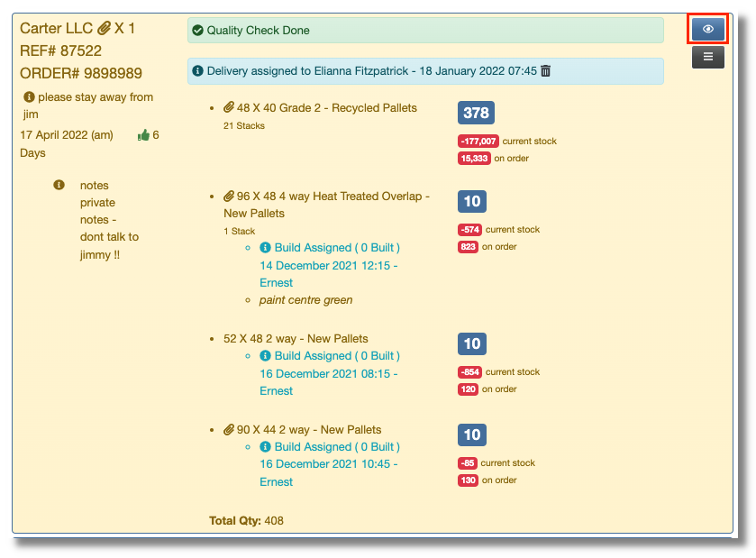756x558 pixels.
Task: Click the check icon in Quality Check Done
Action: coord(197,31)
